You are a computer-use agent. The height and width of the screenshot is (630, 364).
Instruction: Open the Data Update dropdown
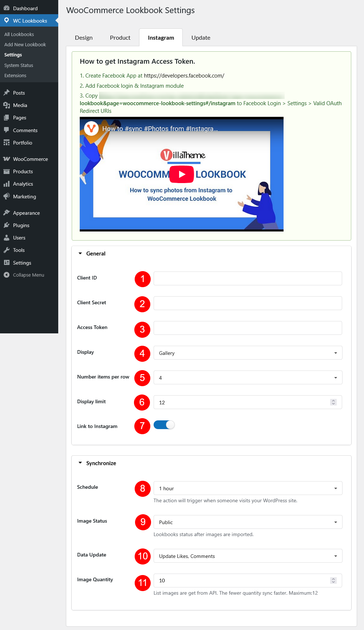[x=248, y=556]
